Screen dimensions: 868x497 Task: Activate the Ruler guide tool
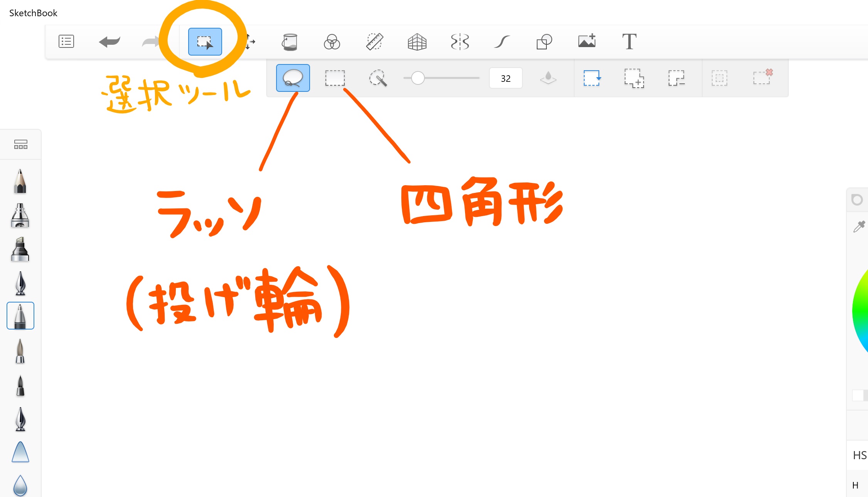[x=374, y=42]
